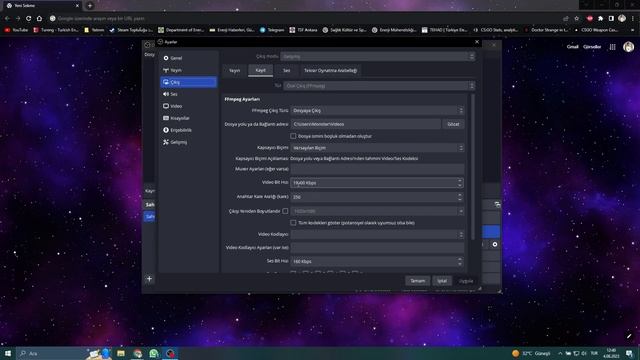The height and width of the screenshot is (360, 640).
Task: Reload the browser page
Action: coord(28,18)
